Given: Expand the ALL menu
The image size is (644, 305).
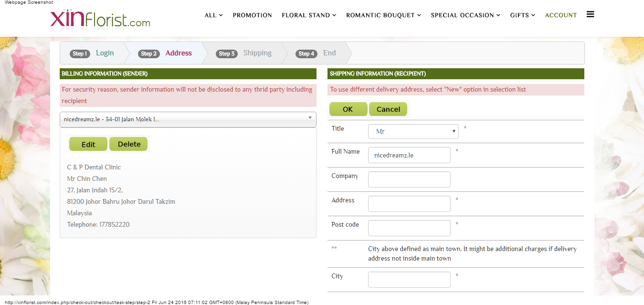Looking at the screenshot, I should point(213,15).
